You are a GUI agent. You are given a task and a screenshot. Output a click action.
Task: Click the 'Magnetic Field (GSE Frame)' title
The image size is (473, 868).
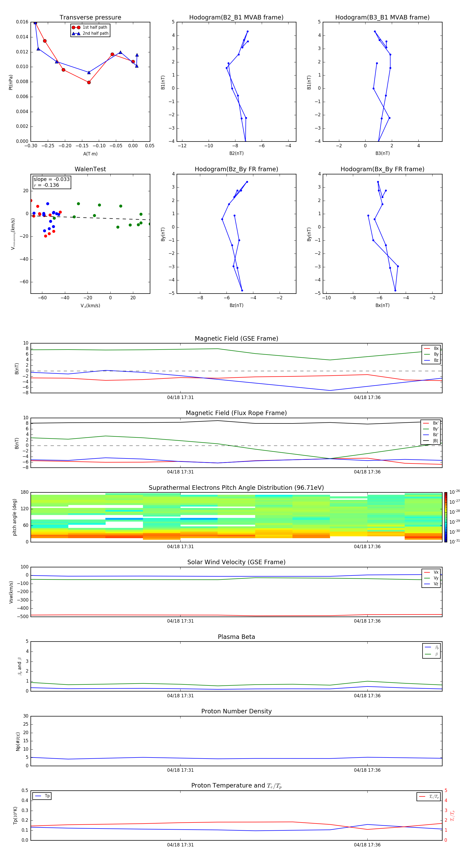pyautogui.click(x=236, y=339)
